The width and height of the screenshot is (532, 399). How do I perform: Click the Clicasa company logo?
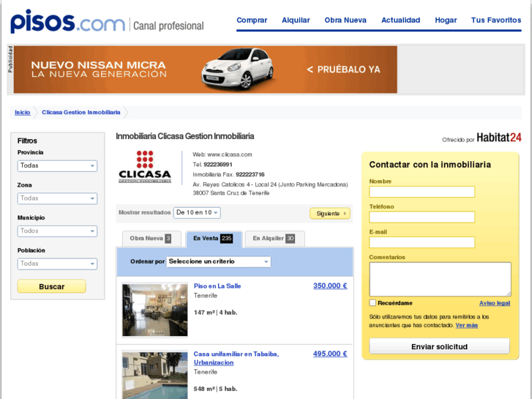(145, 167)
